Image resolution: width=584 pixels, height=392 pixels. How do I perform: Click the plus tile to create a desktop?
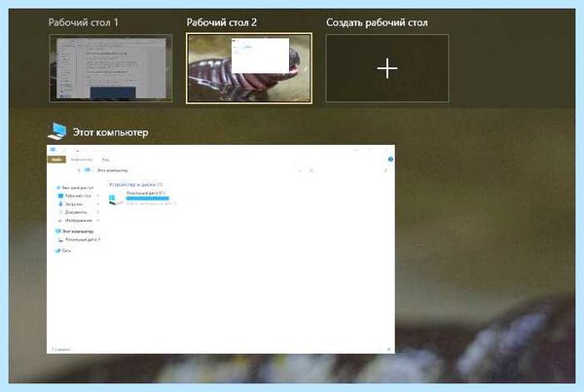click(x=387, y=68)
